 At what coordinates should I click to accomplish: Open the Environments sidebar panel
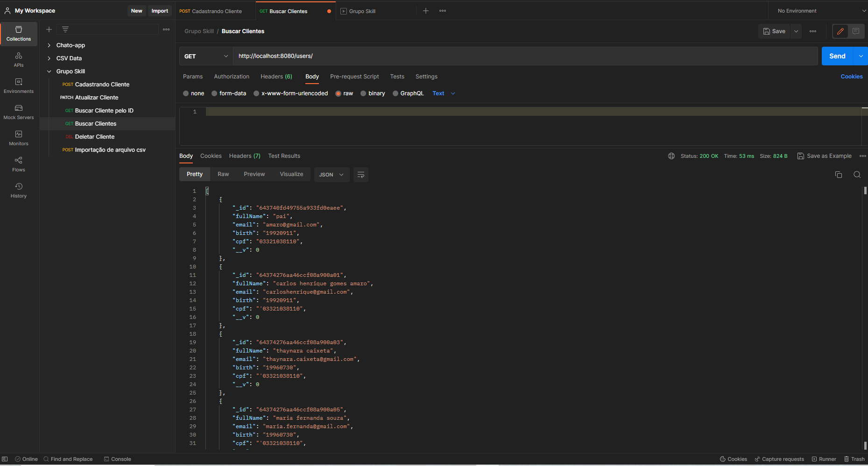19,86
